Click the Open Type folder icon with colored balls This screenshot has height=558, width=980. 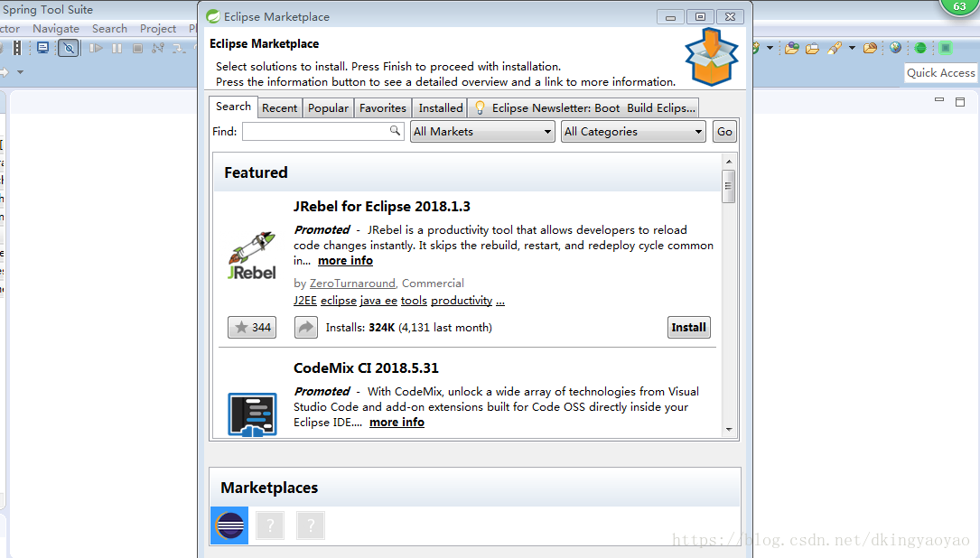tap(792, 48)
